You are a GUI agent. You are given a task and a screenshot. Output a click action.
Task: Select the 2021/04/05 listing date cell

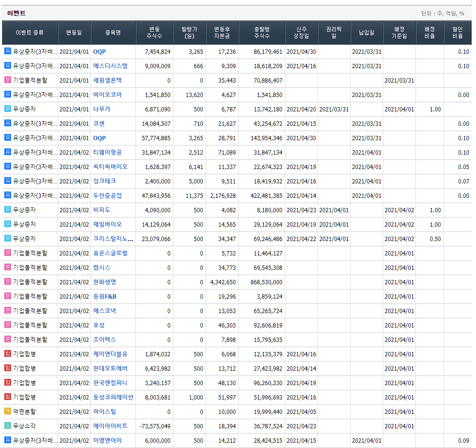coord(302,412)
